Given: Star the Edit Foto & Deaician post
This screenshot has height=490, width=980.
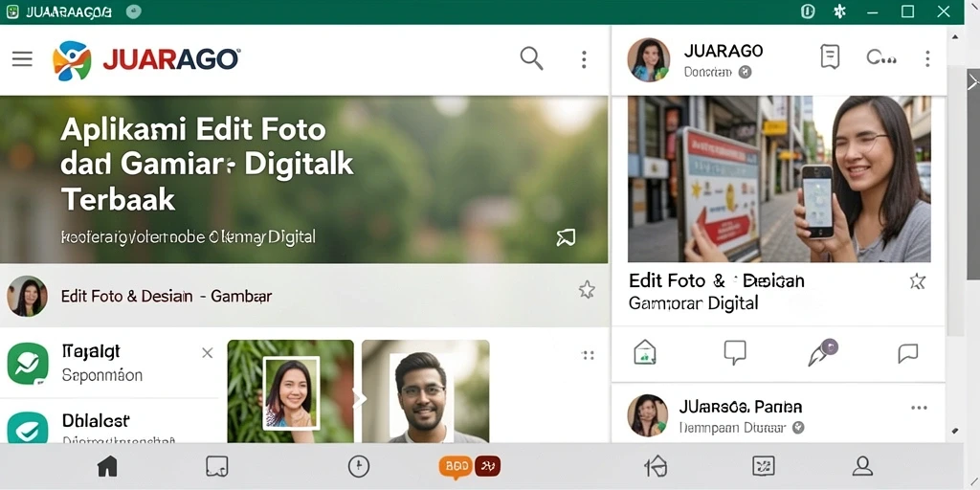Looking at the screenshot, I should [x=918, y=281].
